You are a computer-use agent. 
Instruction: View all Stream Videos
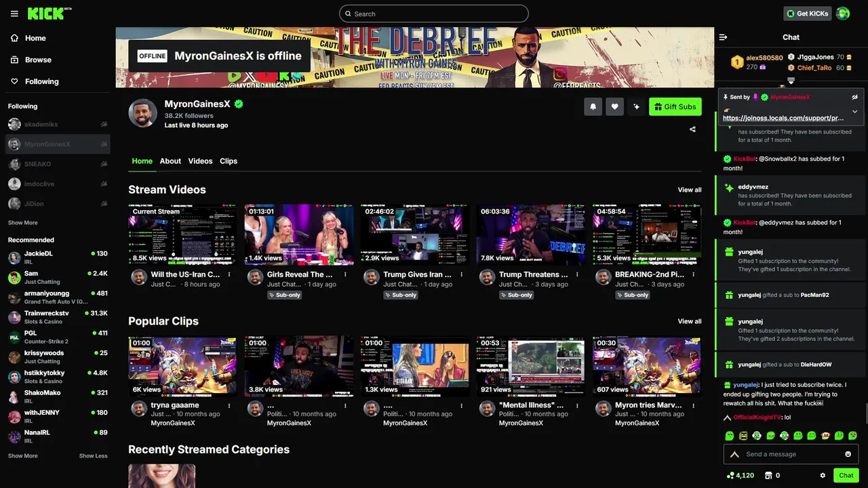(690, 190)
